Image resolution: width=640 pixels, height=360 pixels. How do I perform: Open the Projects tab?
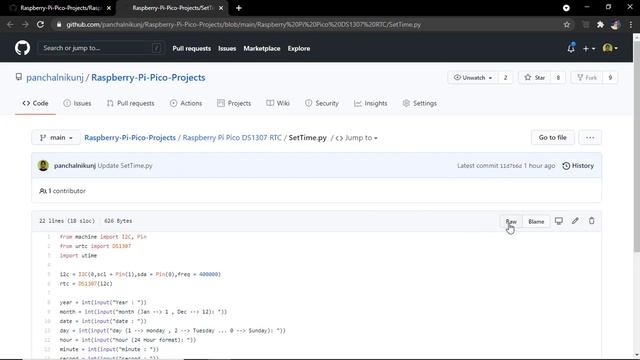(234, 103)
